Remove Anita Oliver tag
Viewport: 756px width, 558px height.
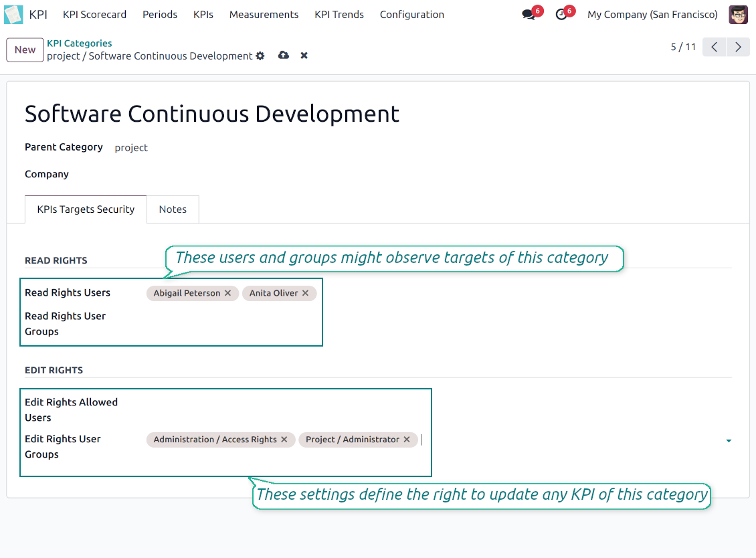tap(305, 293)
